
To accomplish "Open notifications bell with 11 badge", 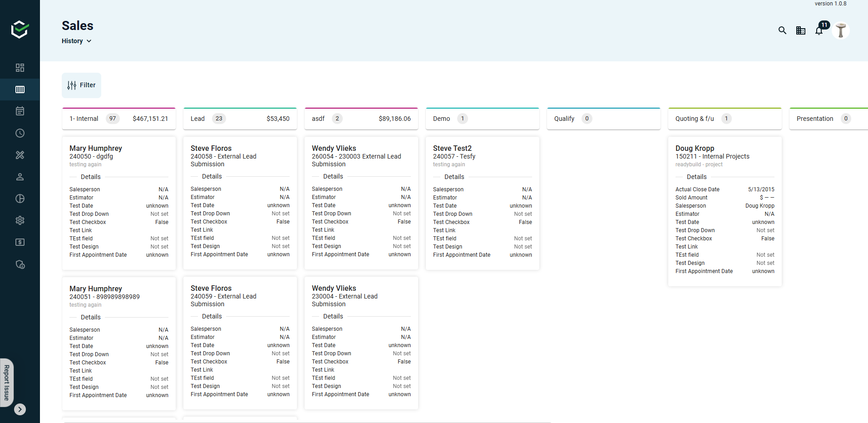I will pos(819,30).
